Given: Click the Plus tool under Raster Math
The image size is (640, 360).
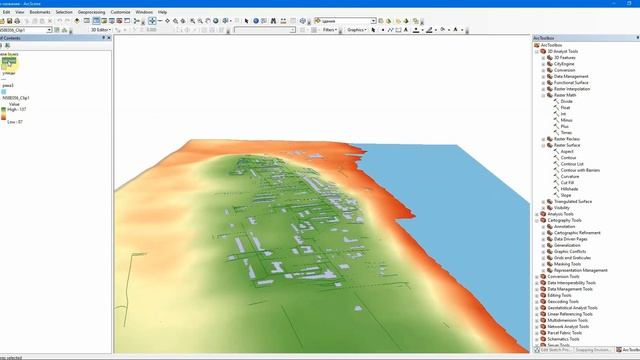Looking at the screenshot, I should tap(564, 127).
